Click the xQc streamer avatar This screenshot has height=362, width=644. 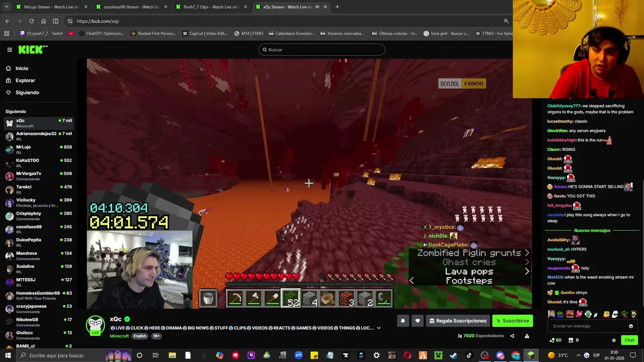[96, 326]
